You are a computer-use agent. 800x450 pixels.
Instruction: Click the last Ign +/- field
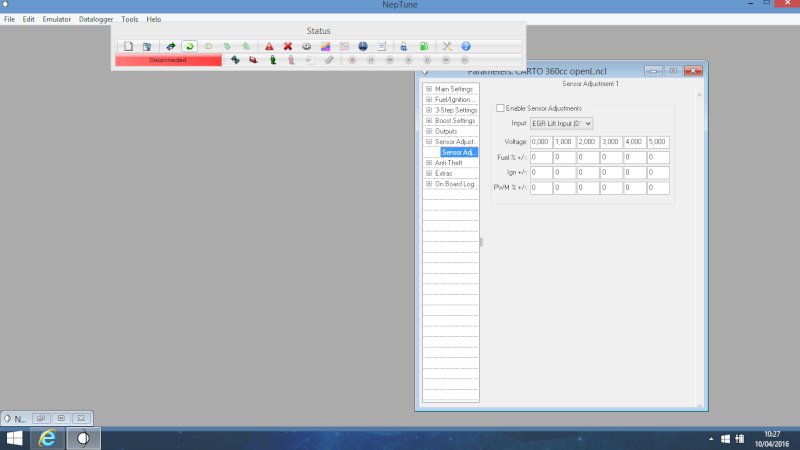[658, 172]
